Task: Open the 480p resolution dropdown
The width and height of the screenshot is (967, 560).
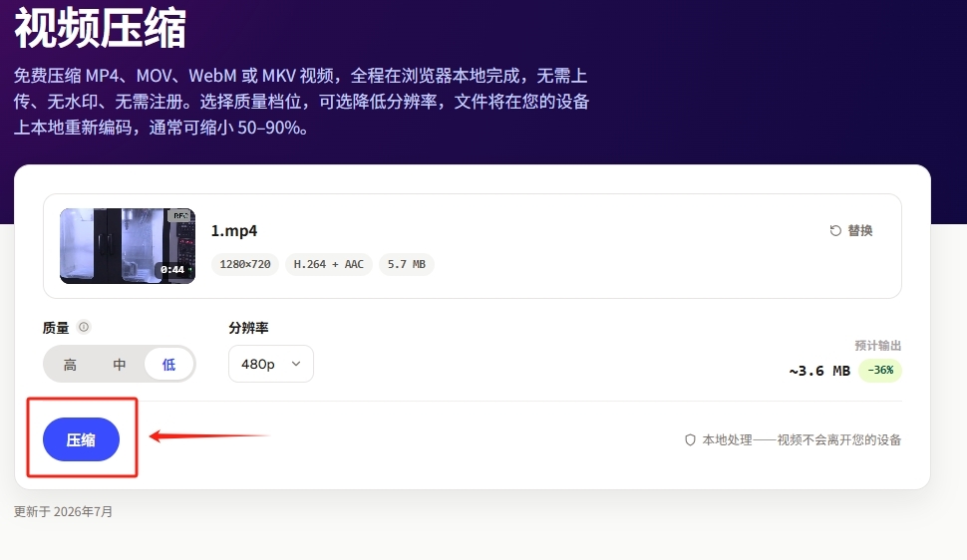Action: pos(271,364)
